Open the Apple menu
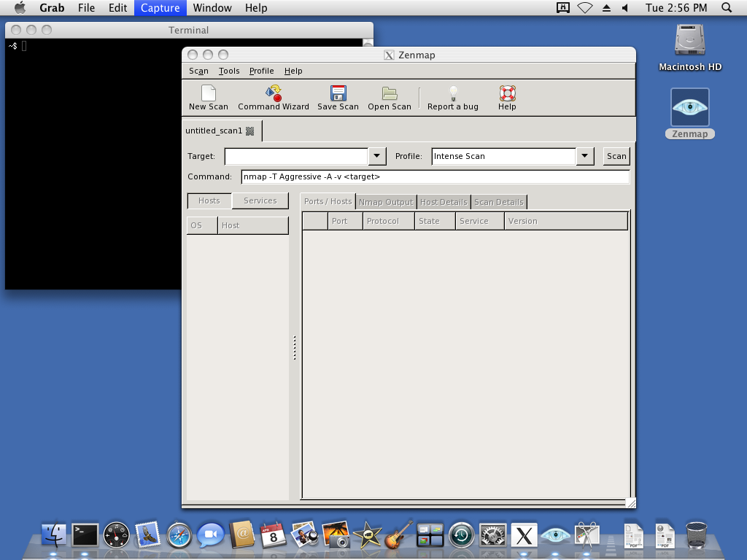 [20, 7]
